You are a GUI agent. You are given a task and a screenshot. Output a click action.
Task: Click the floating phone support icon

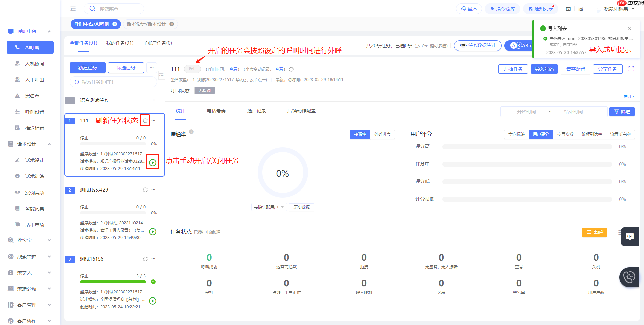[x=629, y=277]
